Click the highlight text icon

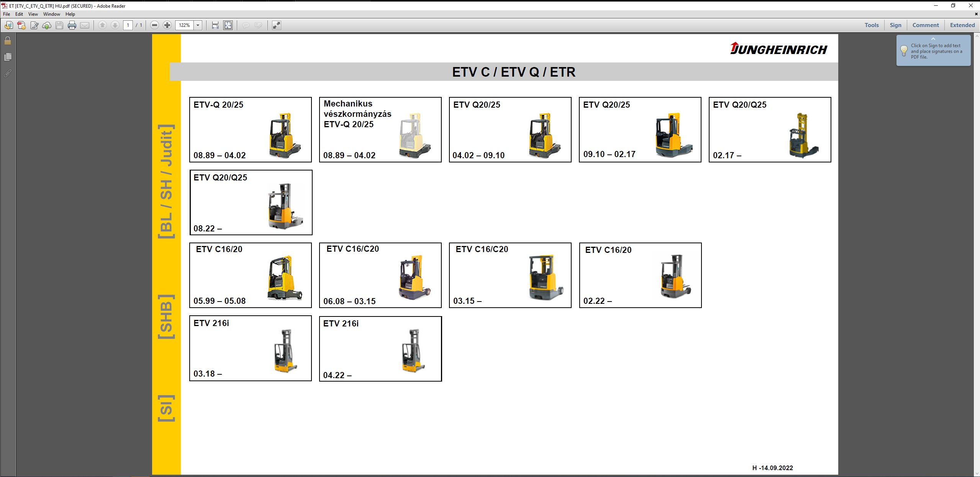point(259,25)
